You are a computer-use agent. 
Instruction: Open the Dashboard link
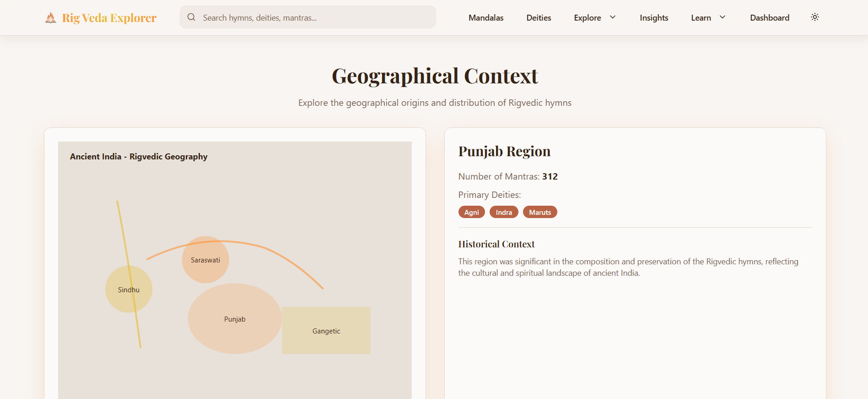(769, 18)
